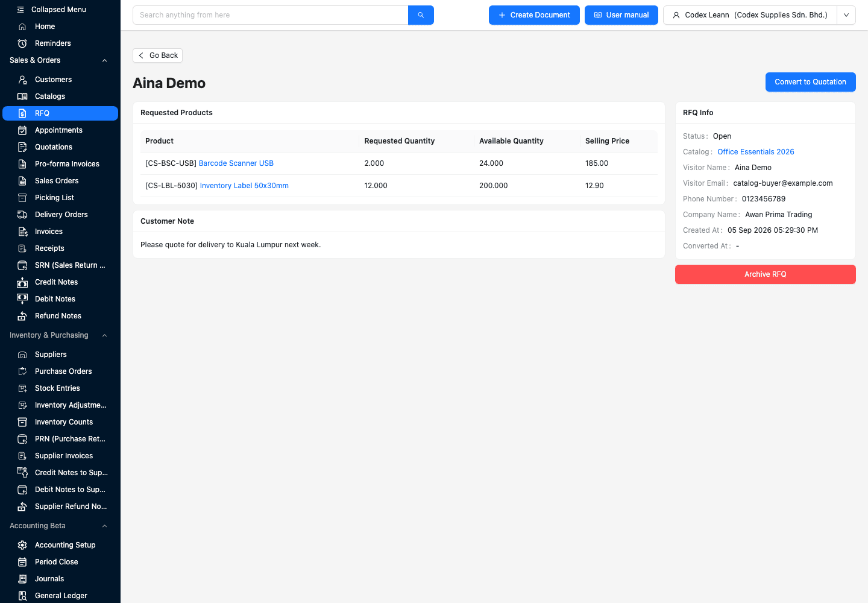Viewport: 868px width, 603px height.
Task: Go to Purchase Orders menu item
Action: click(60, 371)
